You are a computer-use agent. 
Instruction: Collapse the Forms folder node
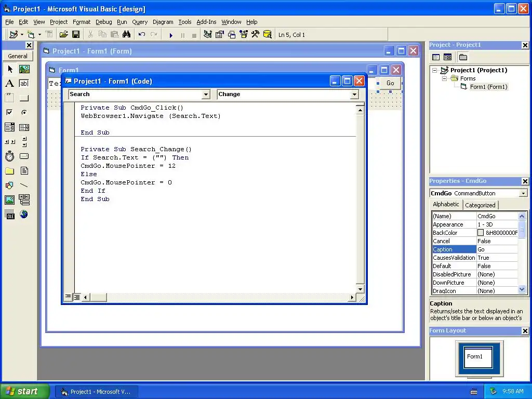click(x=444, y=79)
